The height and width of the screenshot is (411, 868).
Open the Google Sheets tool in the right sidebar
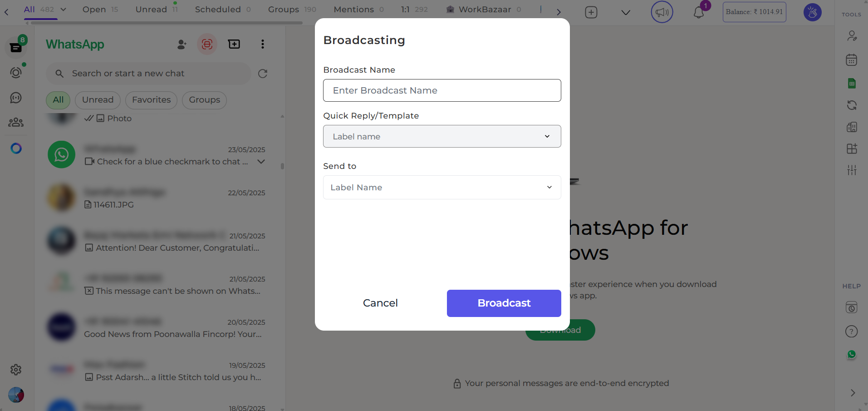(851, 83)
